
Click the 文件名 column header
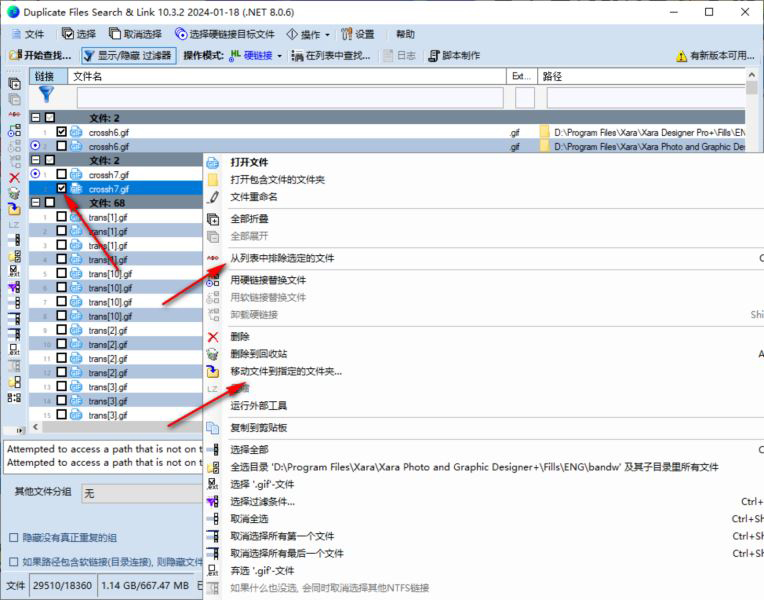(x=287, y=77)
